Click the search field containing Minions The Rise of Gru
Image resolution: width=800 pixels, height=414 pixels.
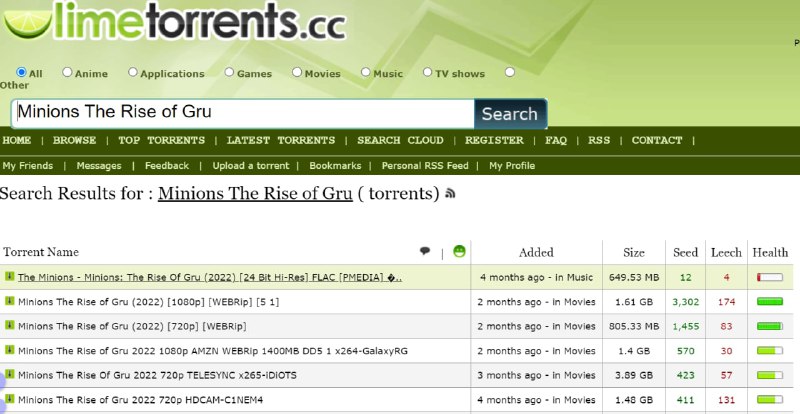coord(243,113)
